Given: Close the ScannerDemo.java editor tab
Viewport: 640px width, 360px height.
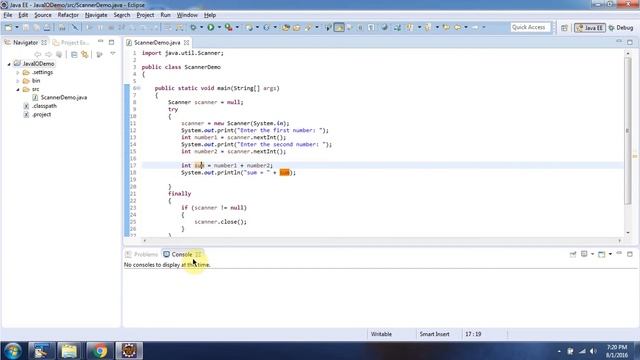Looking at the screenshot, I should 187,42.
